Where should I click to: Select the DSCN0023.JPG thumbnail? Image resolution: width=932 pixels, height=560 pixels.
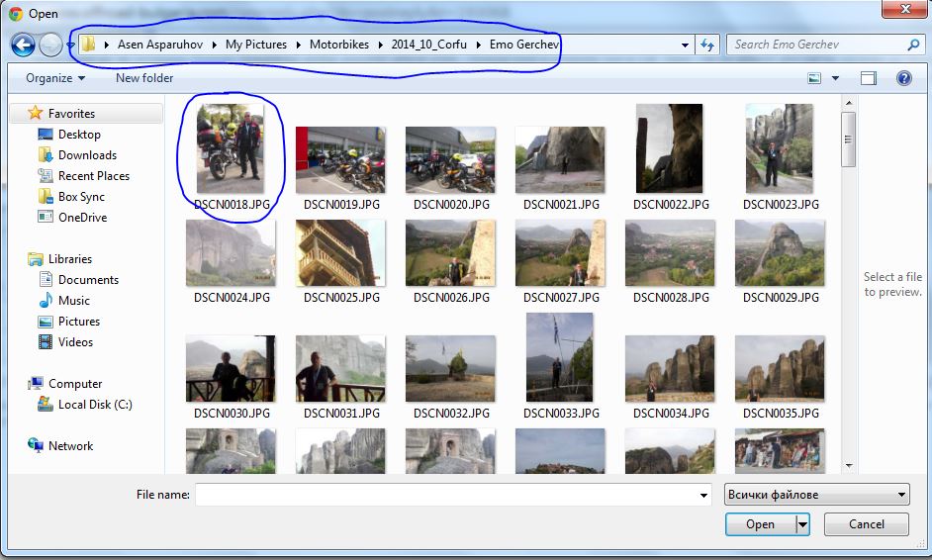tap(780, 148)
